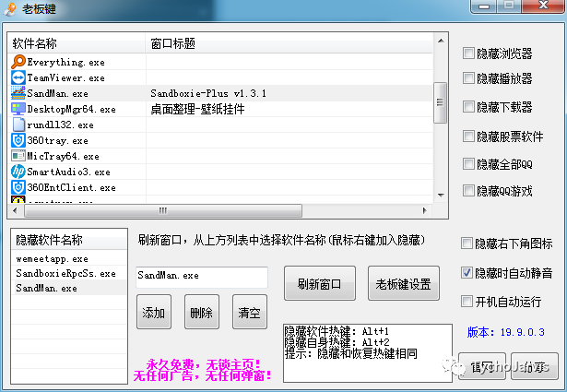The image size is (567, 392).
Task: Select DesktopMgr64.exe row text
Action: pyautogui.click(x=72, y=109)
